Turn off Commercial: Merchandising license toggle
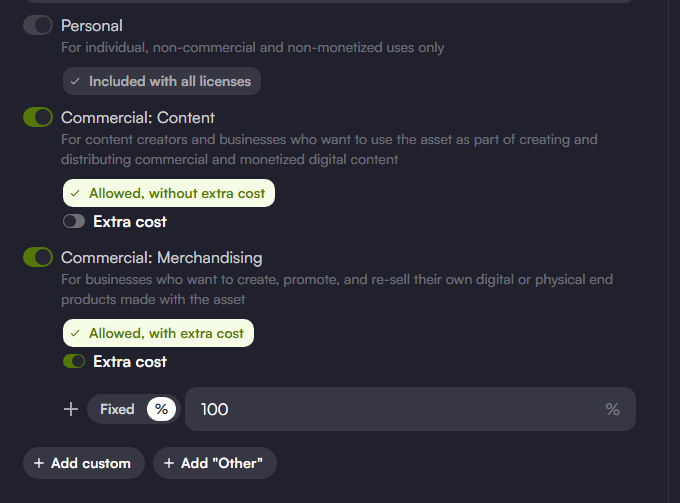 pyautogui.click(x=38, y=257)
